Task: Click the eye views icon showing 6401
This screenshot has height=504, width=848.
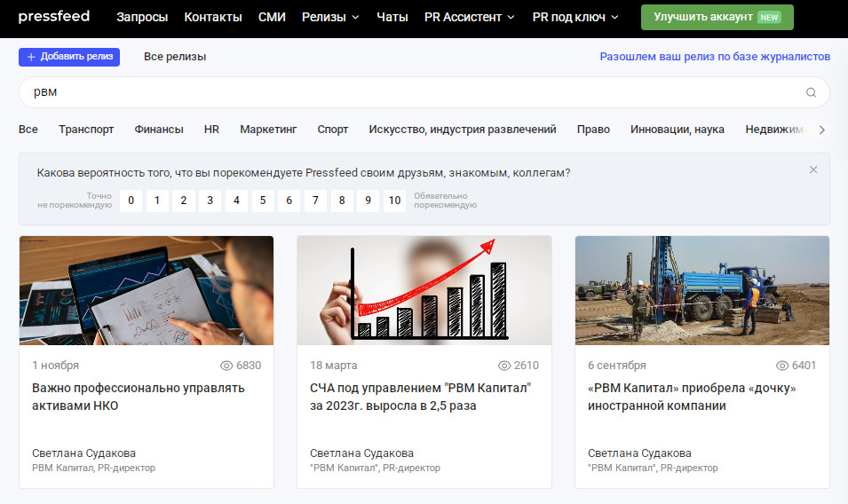Action: click(782, 366)
